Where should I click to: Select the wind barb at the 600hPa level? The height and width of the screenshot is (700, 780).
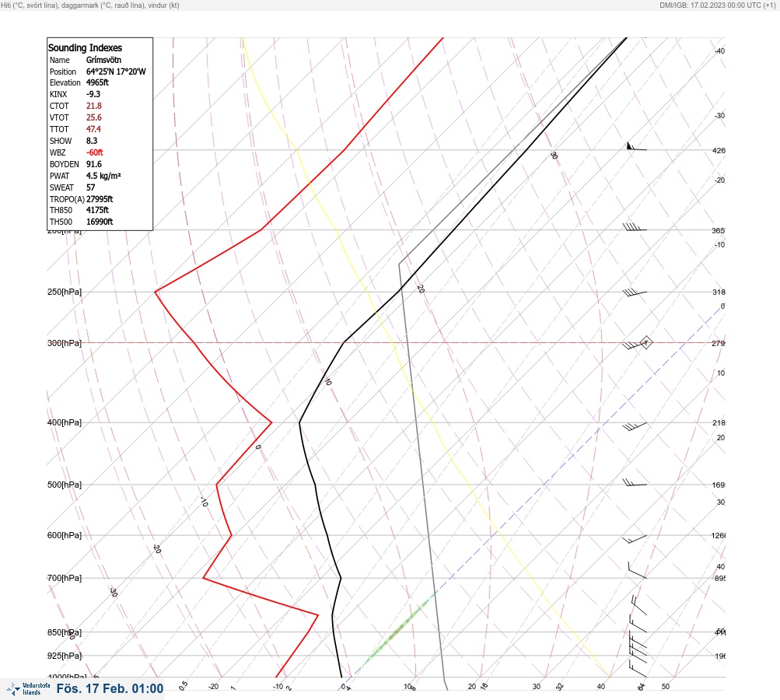[635, 539]
